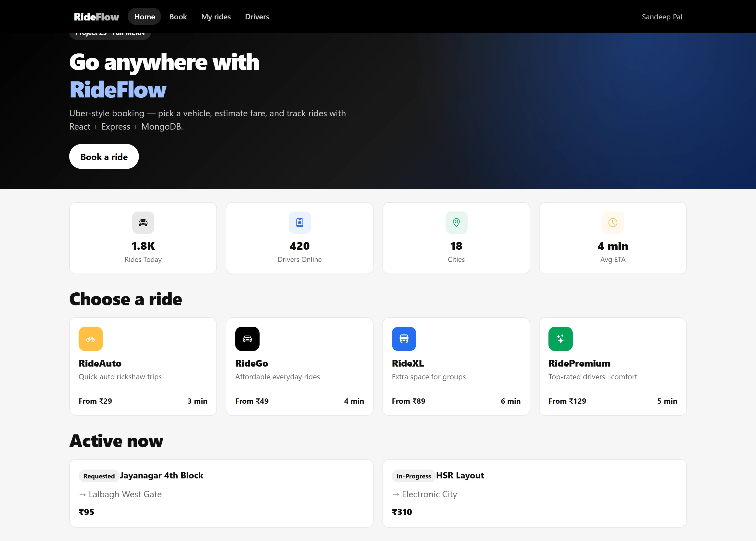
Task: Open Sandeep Pal user profile
Action: click(662, 17)
